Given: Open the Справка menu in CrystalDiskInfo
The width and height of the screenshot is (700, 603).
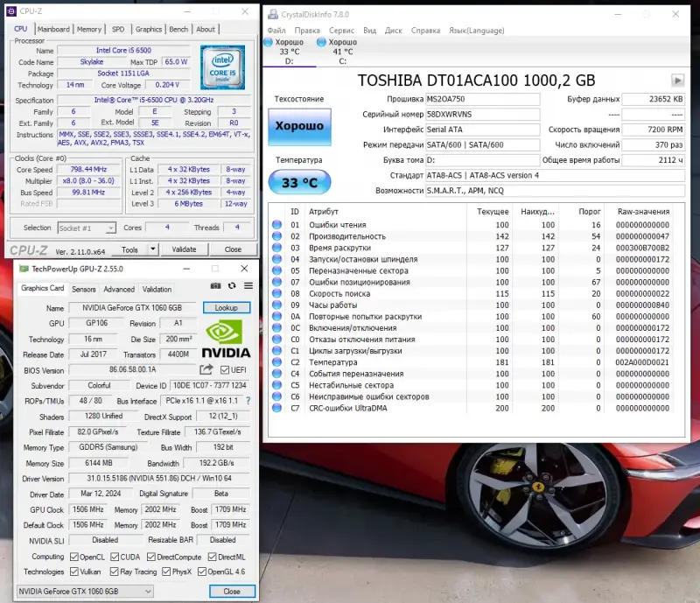Looking at the screenshot, I should [x=425, y=31].
